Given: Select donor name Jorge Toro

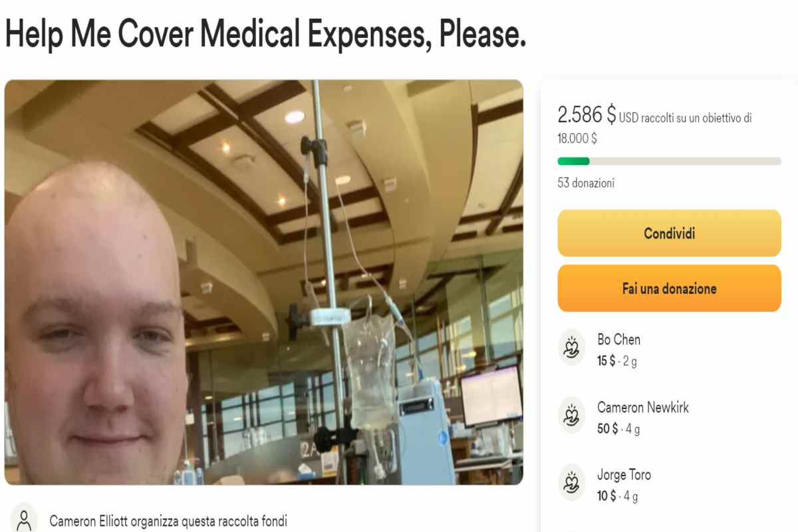Looking at the screenshot, I should click(624, 475).
